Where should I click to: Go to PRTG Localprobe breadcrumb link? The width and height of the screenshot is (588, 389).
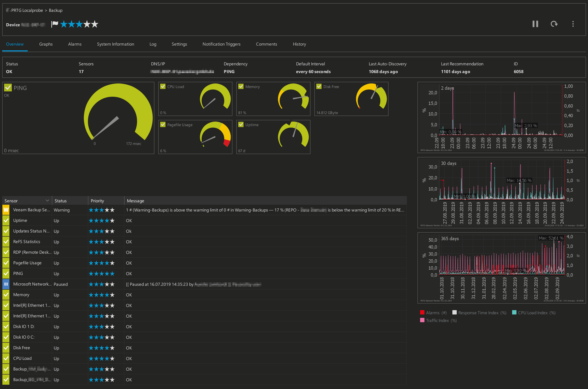(x=27, y=10)
